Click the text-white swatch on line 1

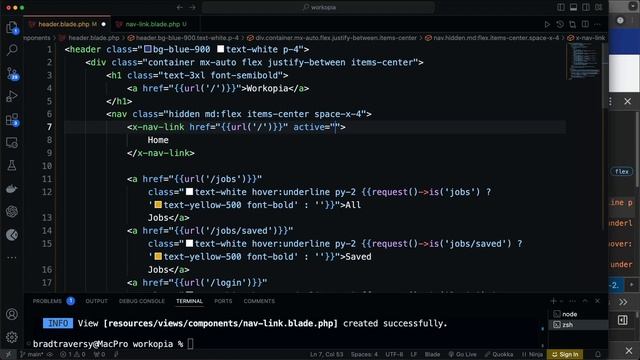[220, 49]
